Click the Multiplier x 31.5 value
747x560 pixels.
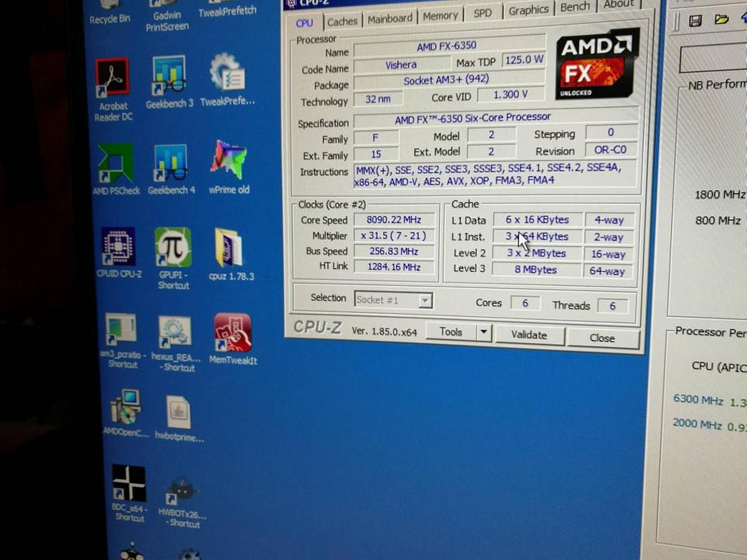pyautogui.click(x=394, y=235)
